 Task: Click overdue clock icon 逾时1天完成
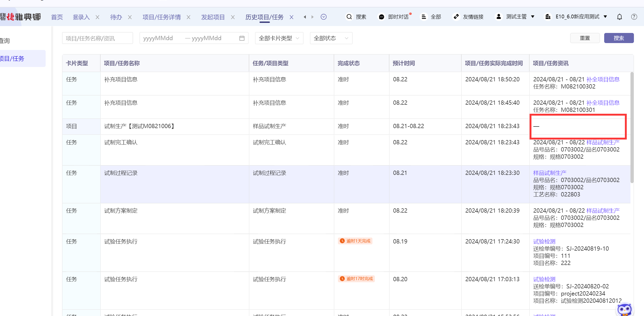342,241
